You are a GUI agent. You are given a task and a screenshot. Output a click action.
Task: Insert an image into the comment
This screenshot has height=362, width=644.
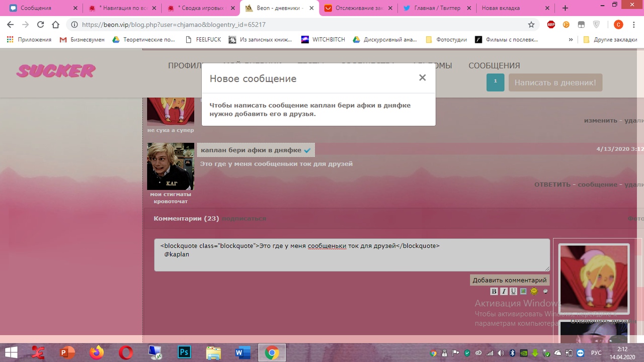(x=523, y=292)
